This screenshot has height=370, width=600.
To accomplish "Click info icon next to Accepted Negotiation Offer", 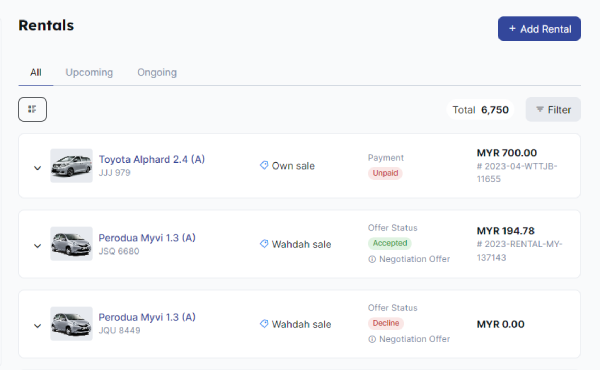I will tap(372, 259).
